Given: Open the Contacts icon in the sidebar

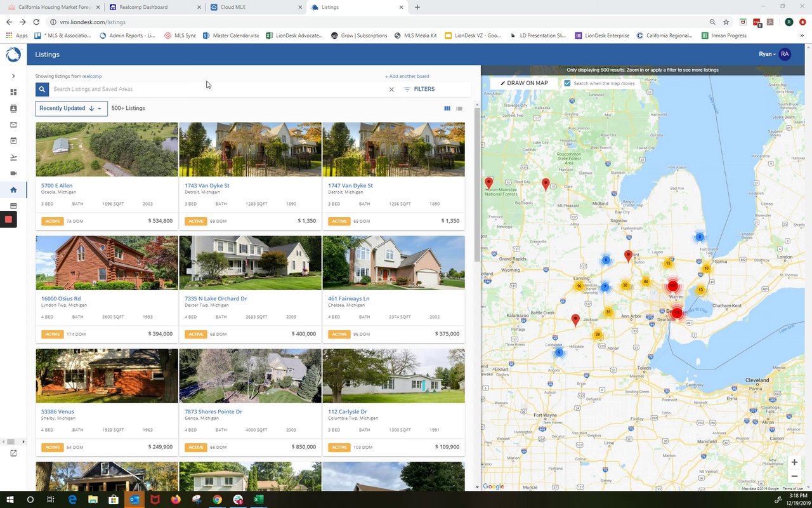Looking at the screenshot, I should 13,109.
